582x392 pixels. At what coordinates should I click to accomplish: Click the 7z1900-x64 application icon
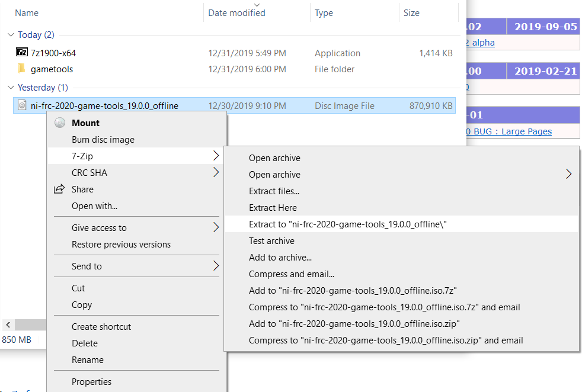22,53
